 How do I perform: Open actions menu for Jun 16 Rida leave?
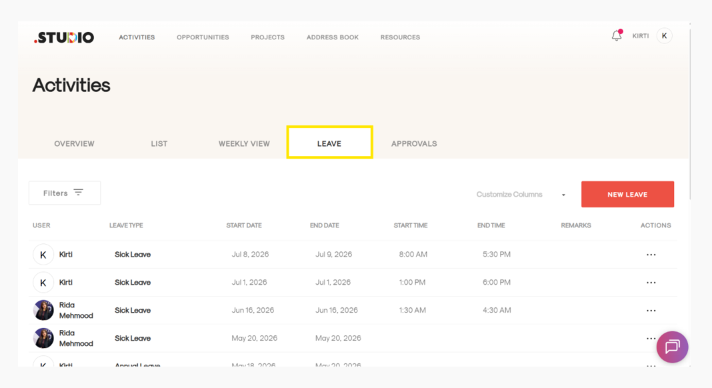click(651, 311)
